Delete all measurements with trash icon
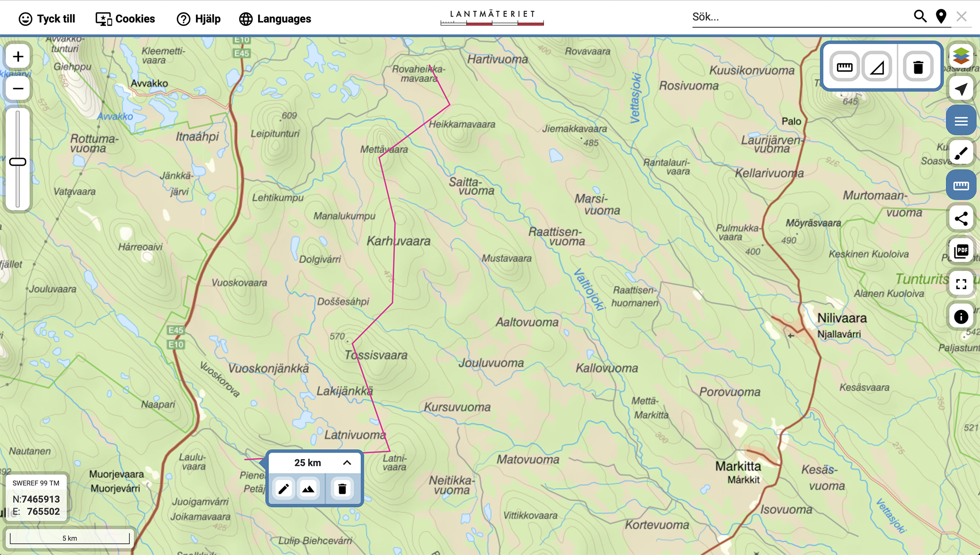Screen dimensions: 980x555 [x=918, y=67]
